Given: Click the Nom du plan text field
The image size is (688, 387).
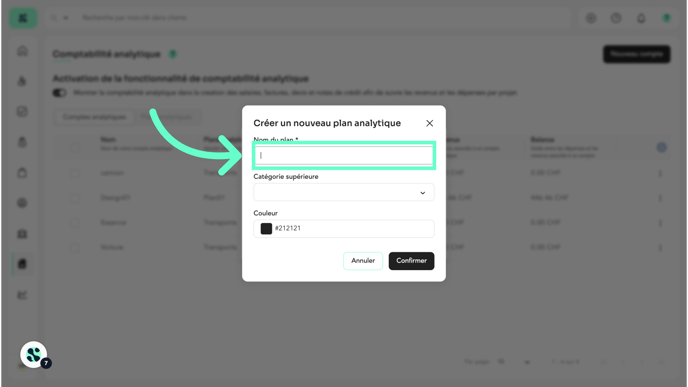Looking at the screenshot, I should (344, 155).
